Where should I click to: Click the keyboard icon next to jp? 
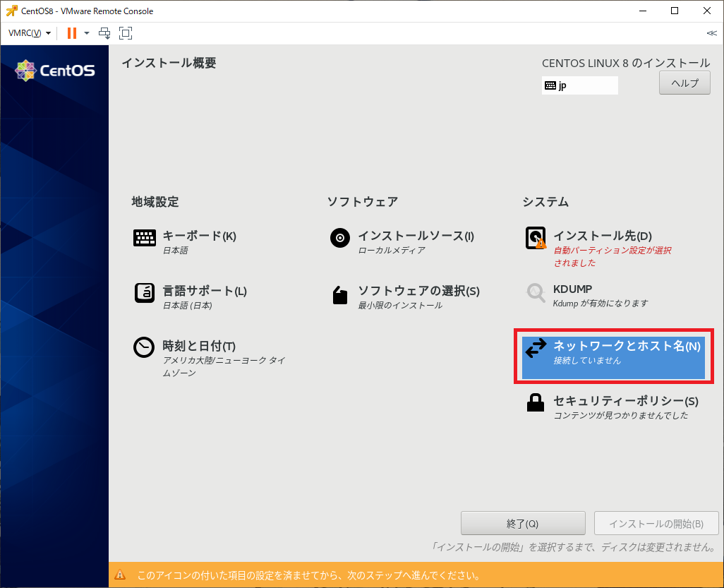tap(550, 85)
